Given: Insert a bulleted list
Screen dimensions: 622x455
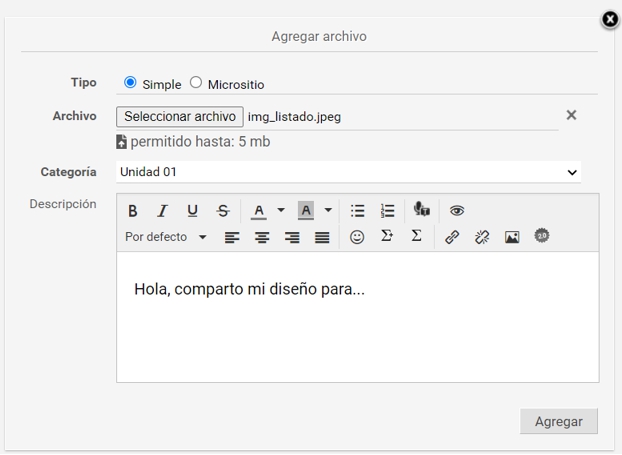Looking at the screenshot, I should point(357,211).
